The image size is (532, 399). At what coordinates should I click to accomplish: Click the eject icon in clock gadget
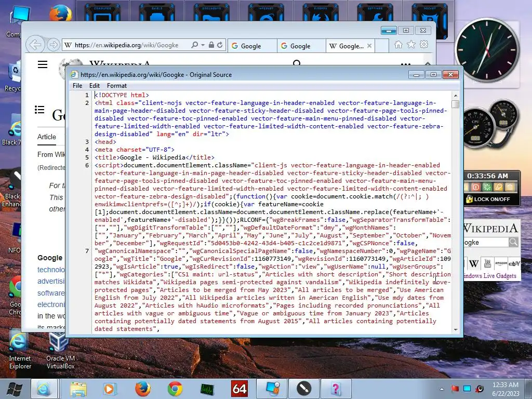point(510,187)
